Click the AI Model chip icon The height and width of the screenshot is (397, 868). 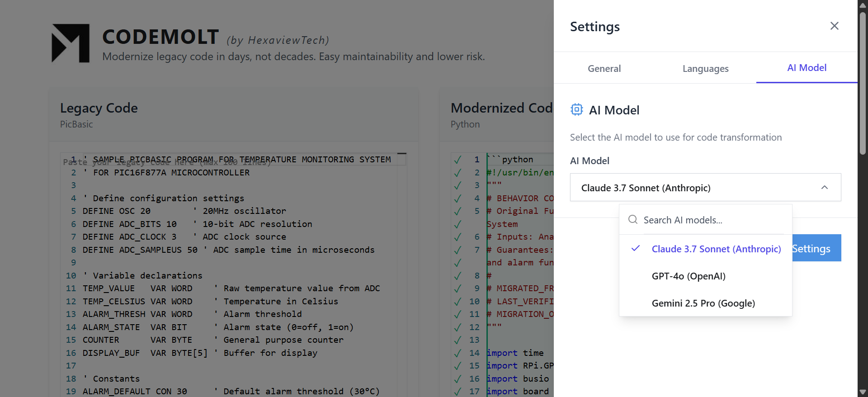(x=576, y=109)
